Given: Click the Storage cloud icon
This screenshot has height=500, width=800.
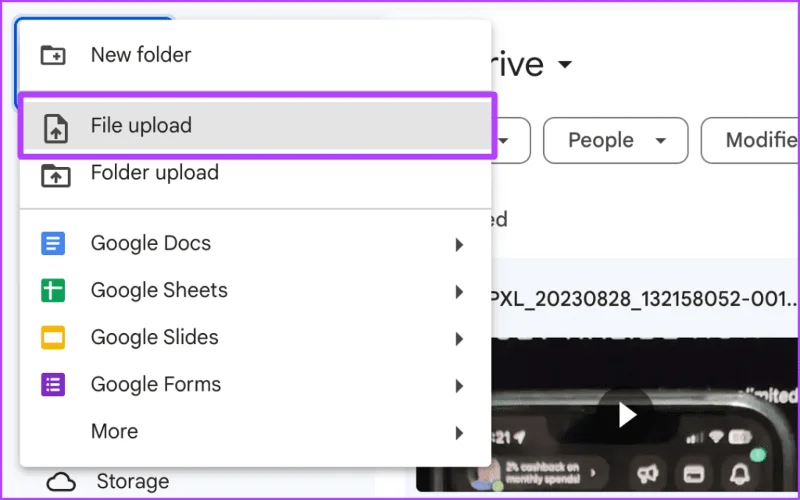Looking at the screenshot, I should [61, 482].
